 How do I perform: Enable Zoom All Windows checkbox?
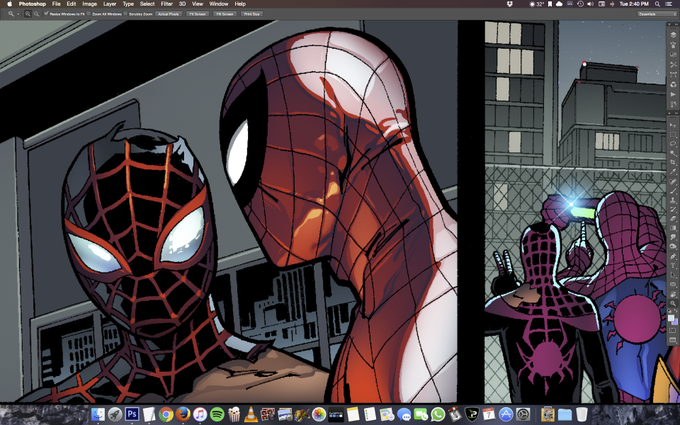[x=88, y=14]
